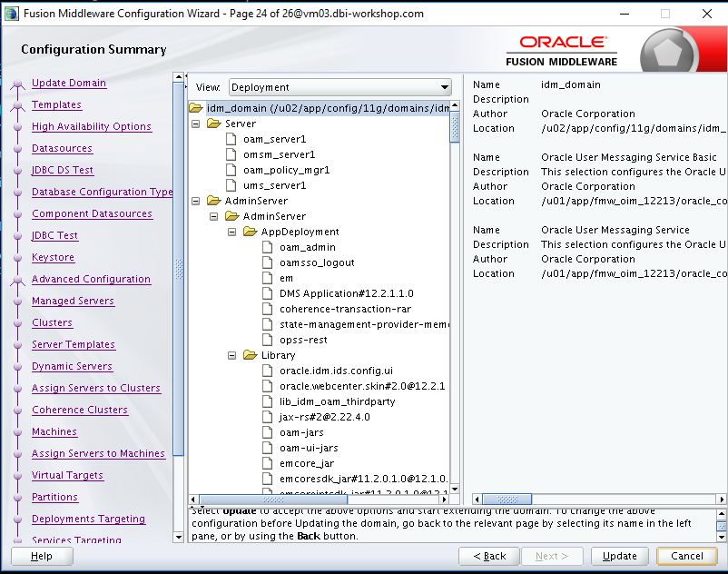Open the View dropdown showing Deployment
This screenshot has height=574, width=728.
(x=339, y=87)
